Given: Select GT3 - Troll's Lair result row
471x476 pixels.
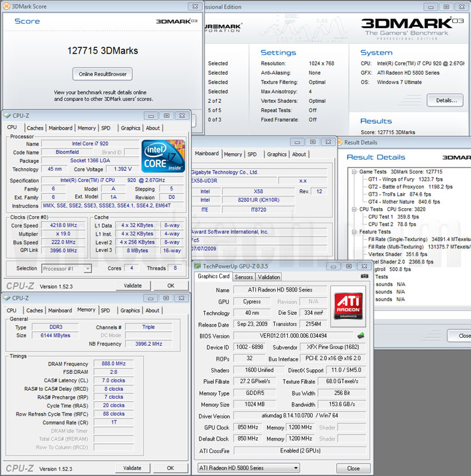Looking at the screenshot, I should 400,194.
